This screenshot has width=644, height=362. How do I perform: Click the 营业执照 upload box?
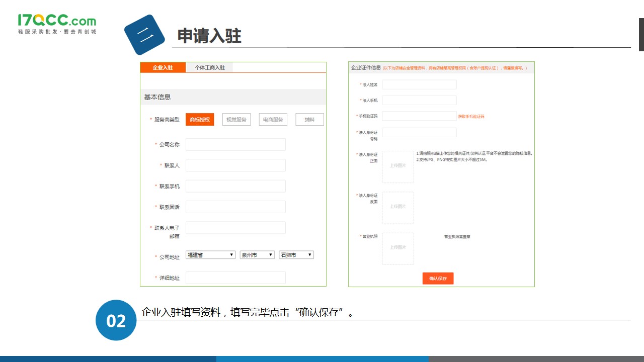click(x=398, y=248)
